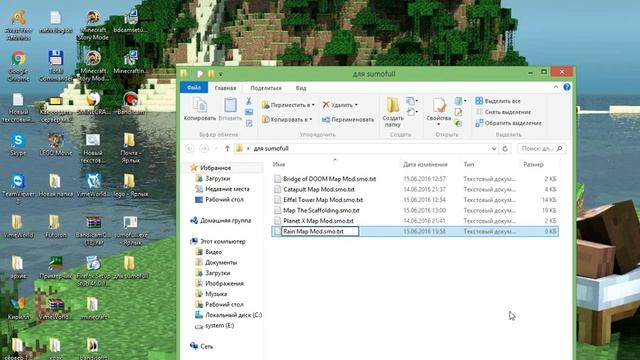
Task: Click Выделить все (Select all)
Action: tap(498, 101)
